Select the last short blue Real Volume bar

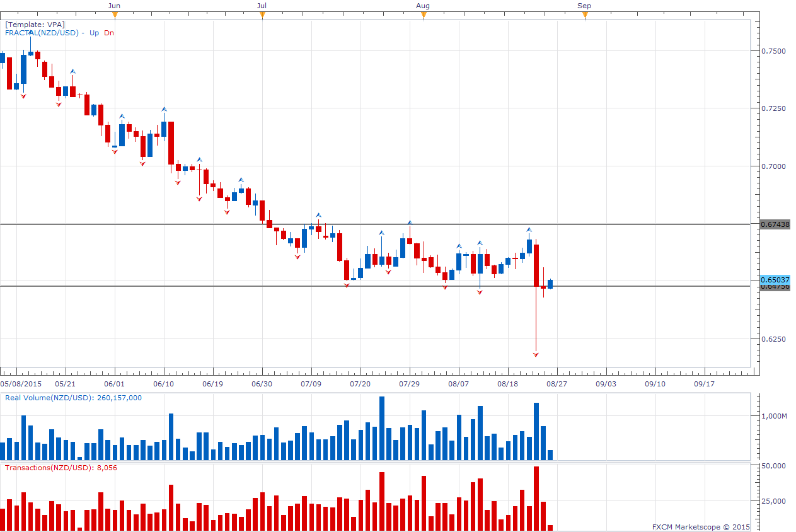click(x=550, y=455)
